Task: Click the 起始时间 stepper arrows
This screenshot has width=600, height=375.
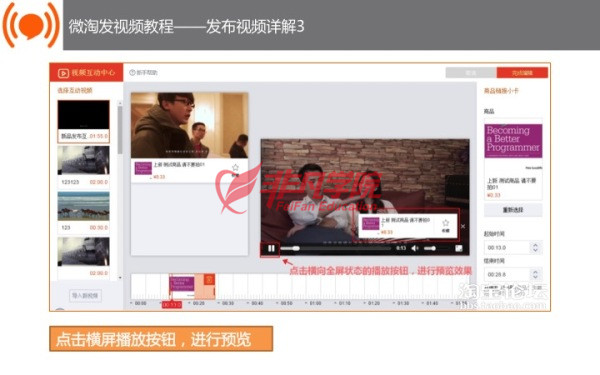Action: click(x=535, y=248)
